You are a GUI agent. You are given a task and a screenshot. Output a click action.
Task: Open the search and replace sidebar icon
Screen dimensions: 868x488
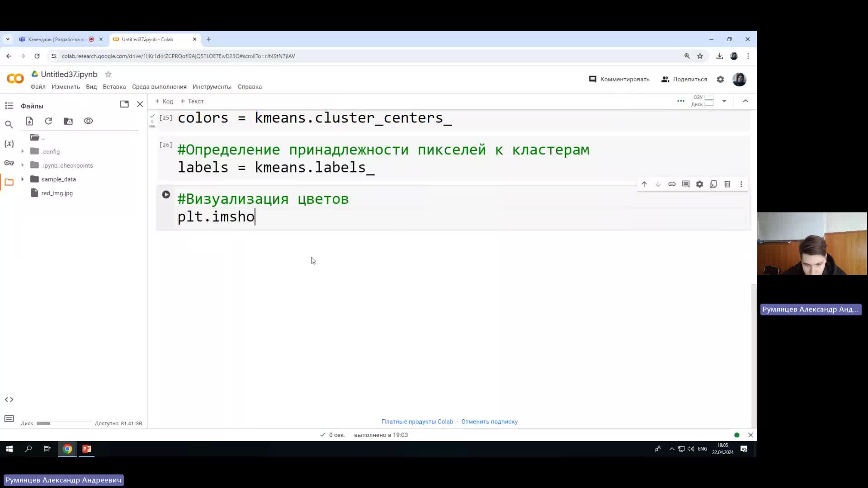[9, 124]
